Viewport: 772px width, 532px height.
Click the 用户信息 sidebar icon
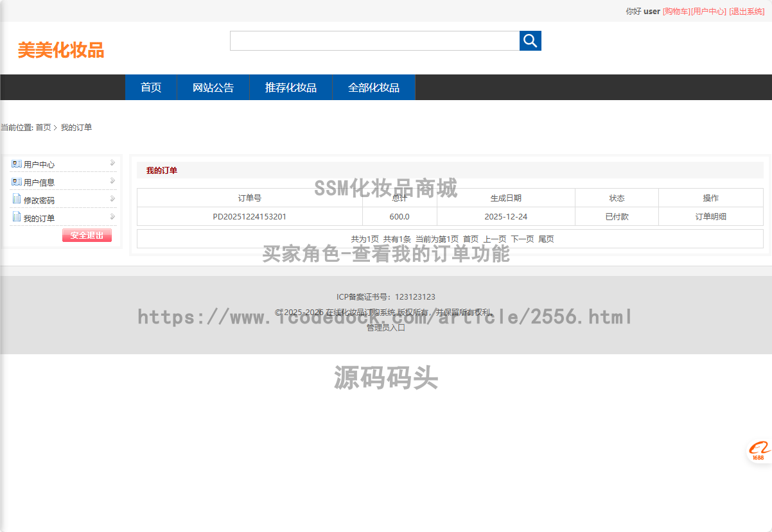point(17,182)
